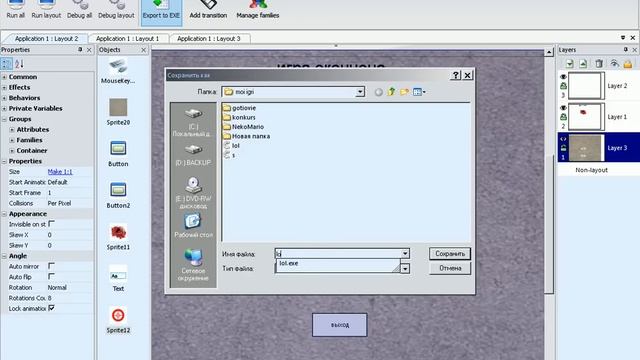
Task: Click the dialog help question mark button
Action: pos(456,75)
